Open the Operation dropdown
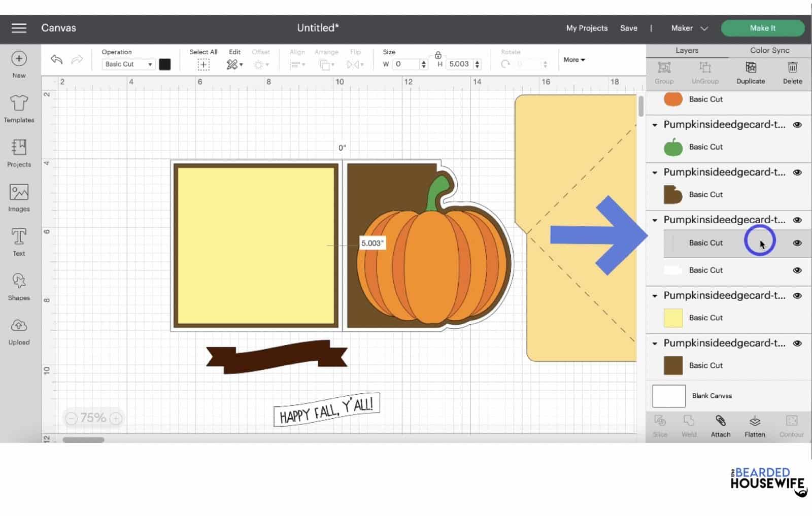The image size is (812, 516). click(x=127, y=64)
